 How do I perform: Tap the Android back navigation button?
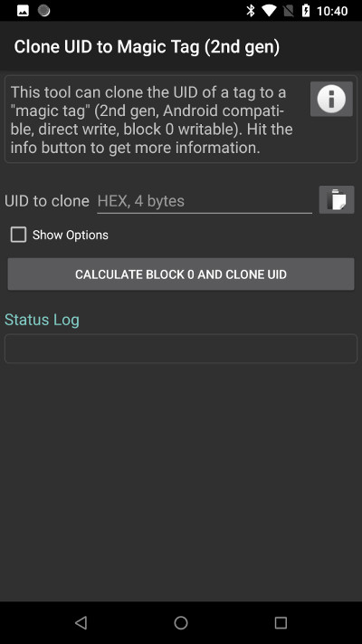[x=81, y=622]
